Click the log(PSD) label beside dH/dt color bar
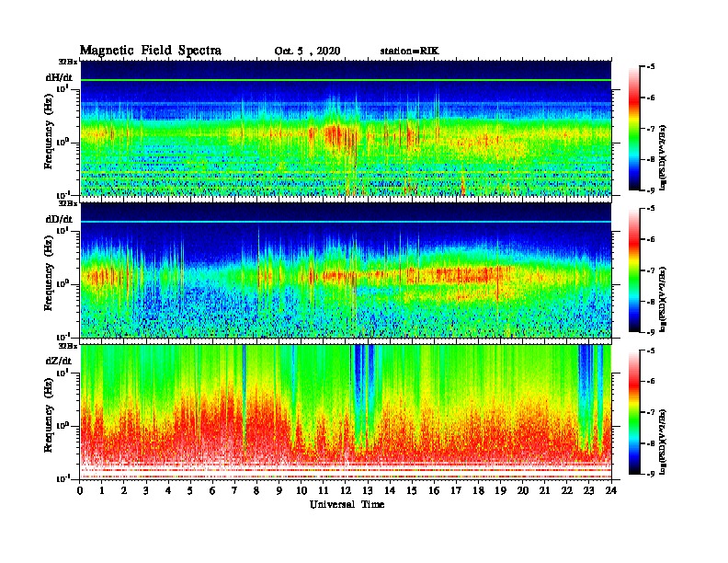Image resolution: width=728 pixels, height=563 pixels. coord(663,157)
